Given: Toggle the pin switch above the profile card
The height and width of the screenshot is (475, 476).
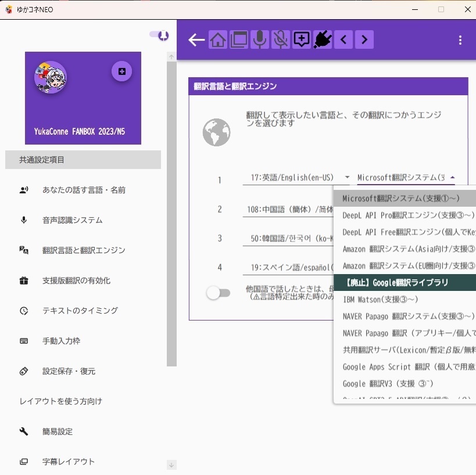Looking at the screenshot, I should click(159, 35).
